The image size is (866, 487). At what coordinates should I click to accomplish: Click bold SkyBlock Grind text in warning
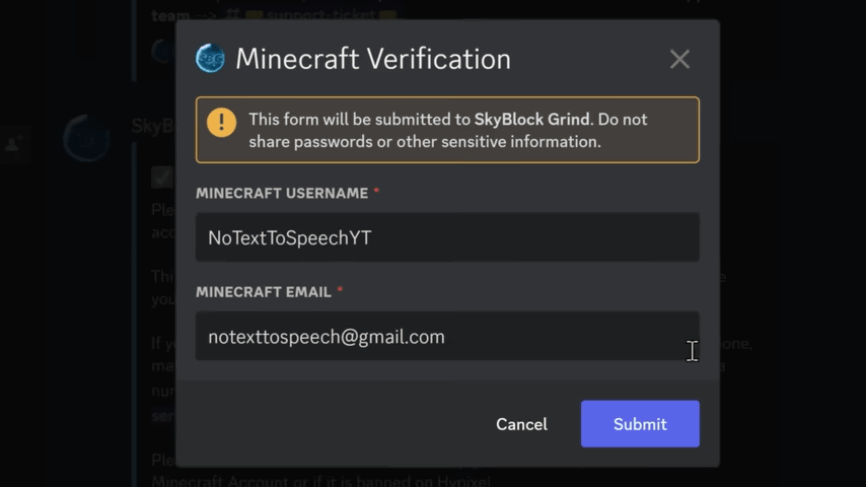(x=532, y=119)
